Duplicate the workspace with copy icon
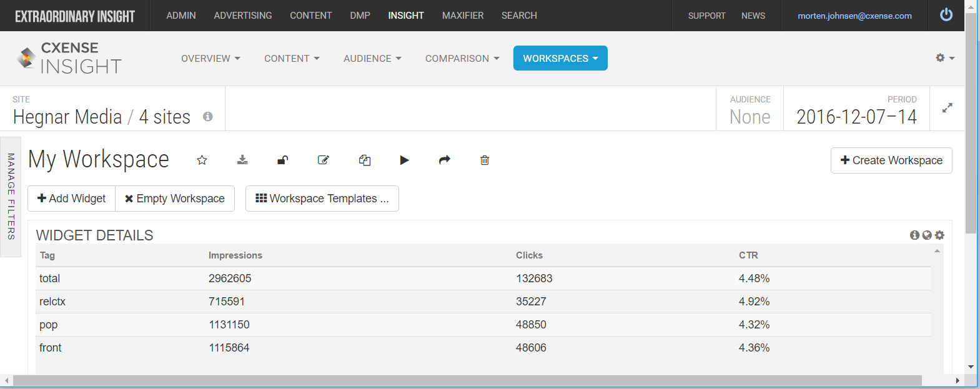Screen dimensions: 980x389 pos(365,160)
